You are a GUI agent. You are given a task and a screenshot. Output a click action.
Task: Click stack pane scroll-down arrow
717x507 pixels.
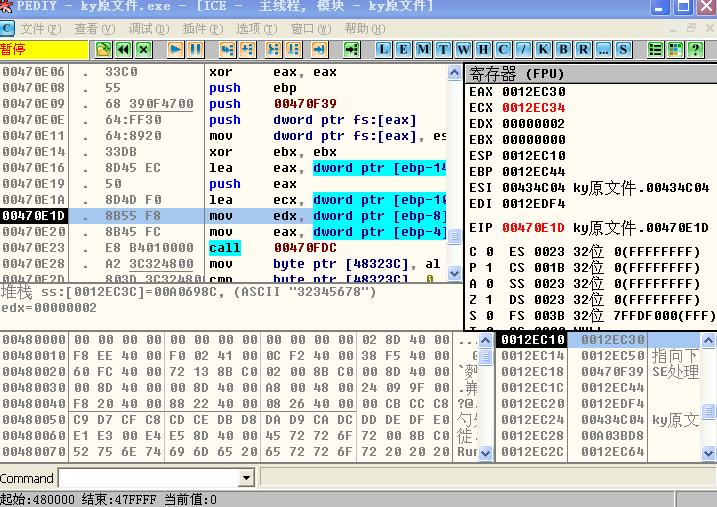708,453
